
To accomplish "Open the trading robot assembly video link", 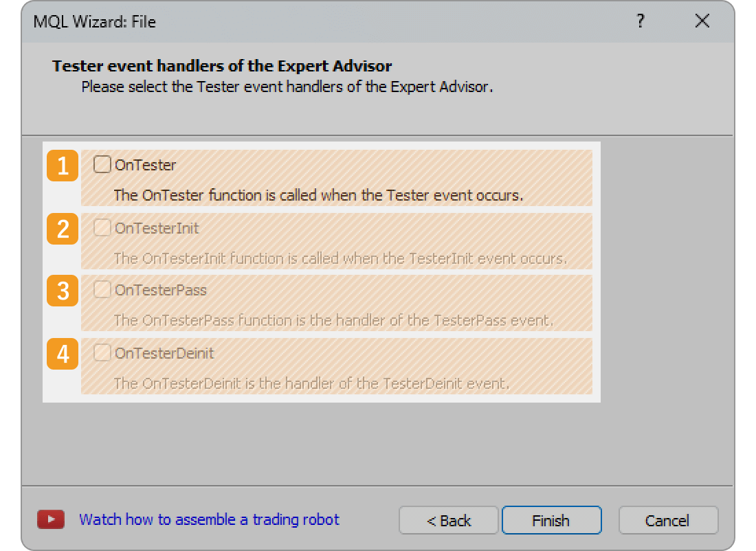I will [209, 519].
